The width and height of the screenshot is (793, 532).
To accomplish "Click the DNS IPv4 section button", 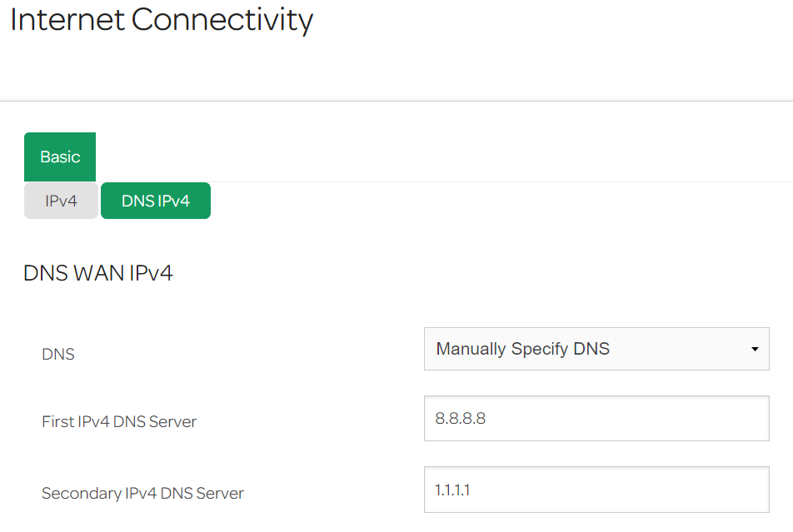I will (x=156, y=200).
